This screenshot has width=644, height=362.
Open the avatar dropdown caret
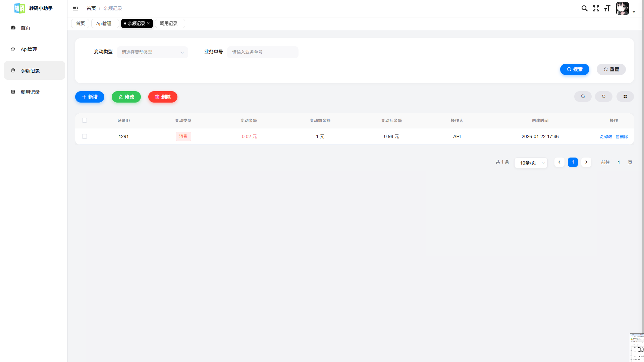pos(634,12)
